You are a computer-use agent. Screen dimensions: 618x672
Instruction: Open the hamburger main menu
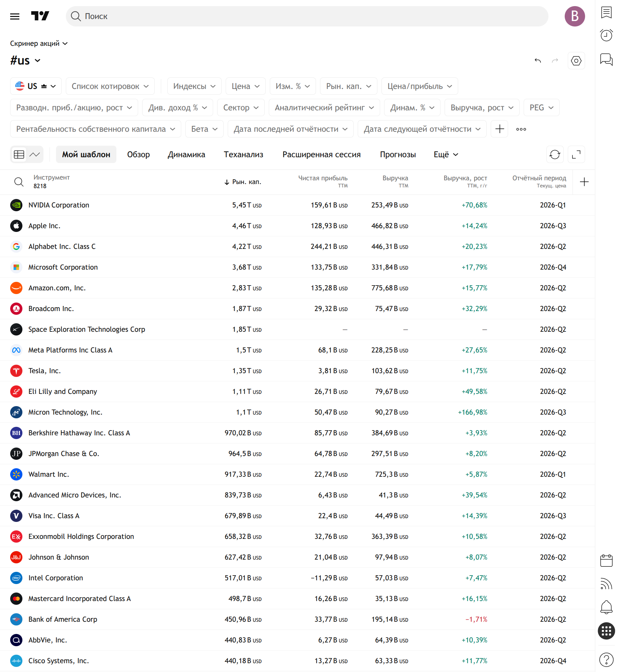pos(15,16)
